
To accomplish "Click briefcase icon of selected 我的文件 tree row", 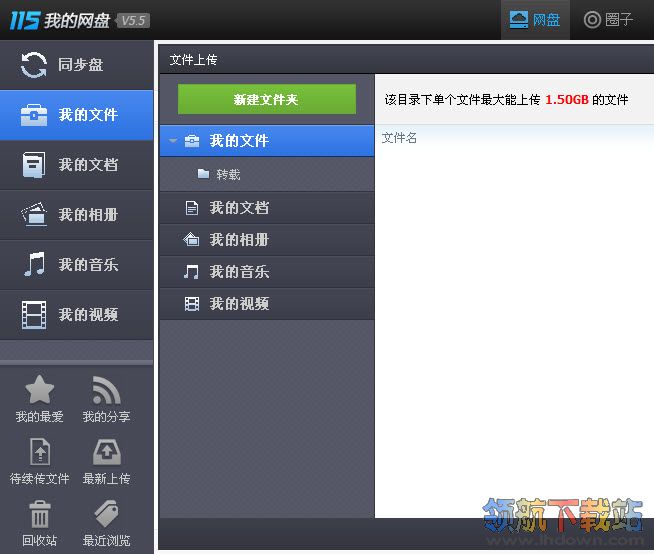I will click(192, 141).
